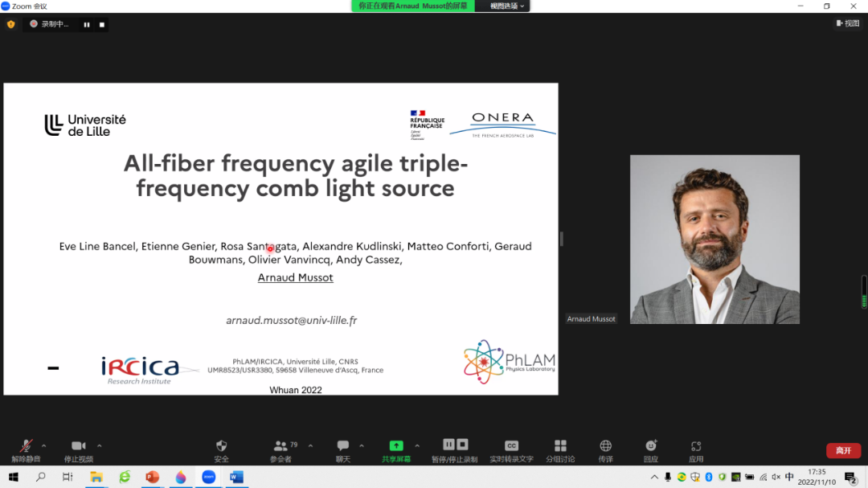Open Breakout Rooms
Image resolution: width=868 pixels, height=488 pixels.
560,446
